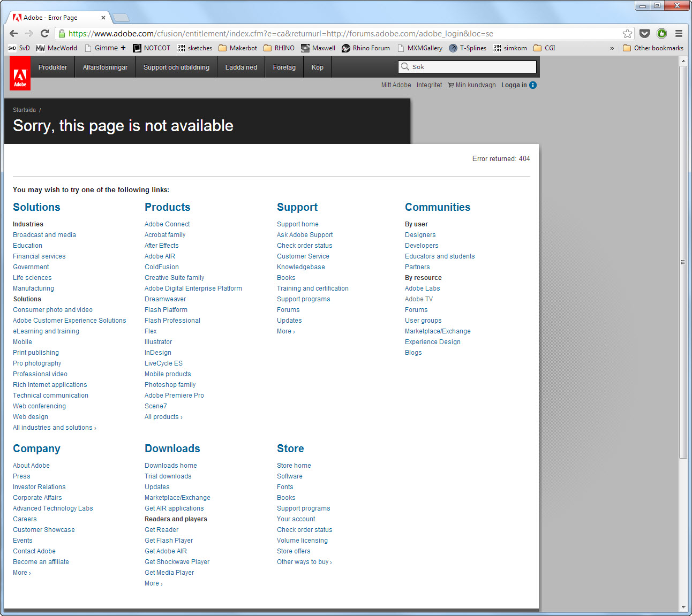Expand Company More link

tap(22, 573)
